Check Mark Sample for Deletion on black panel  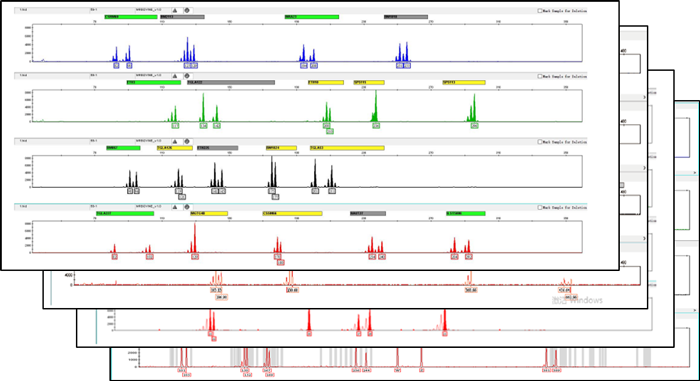(x=540, y=142)
